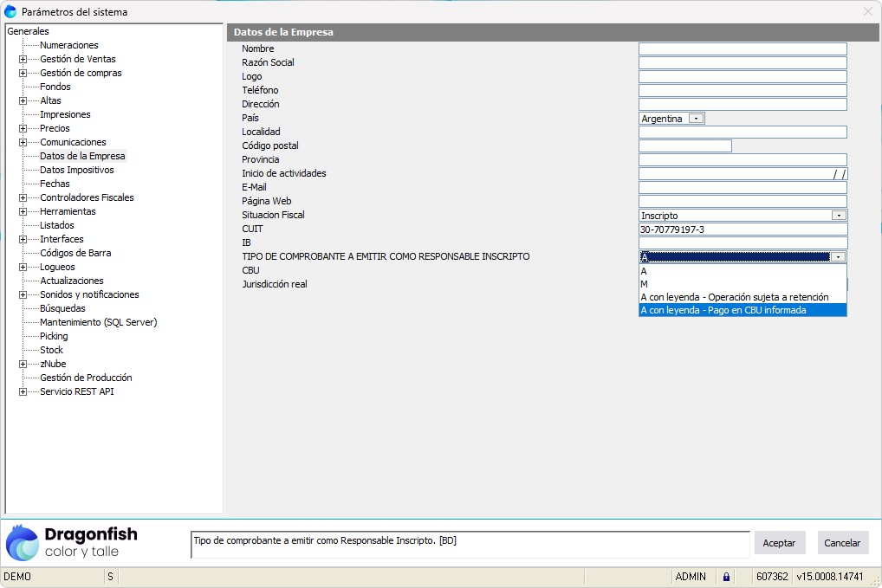Open the Situacion Fiscal dropdown

[838, 216]
